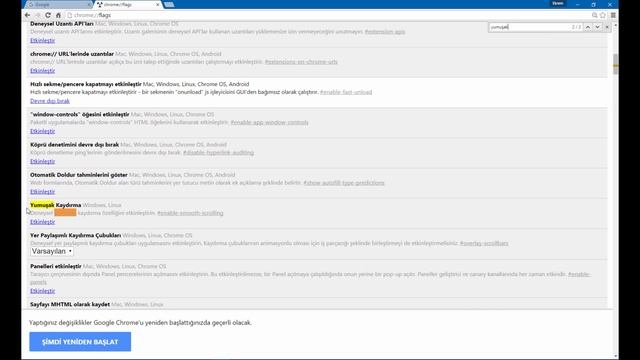Image resolution: width=640 pixels, height=360 pixels.
Task: Close the chrome://flags tab
Action: click(x=158, y=4)
